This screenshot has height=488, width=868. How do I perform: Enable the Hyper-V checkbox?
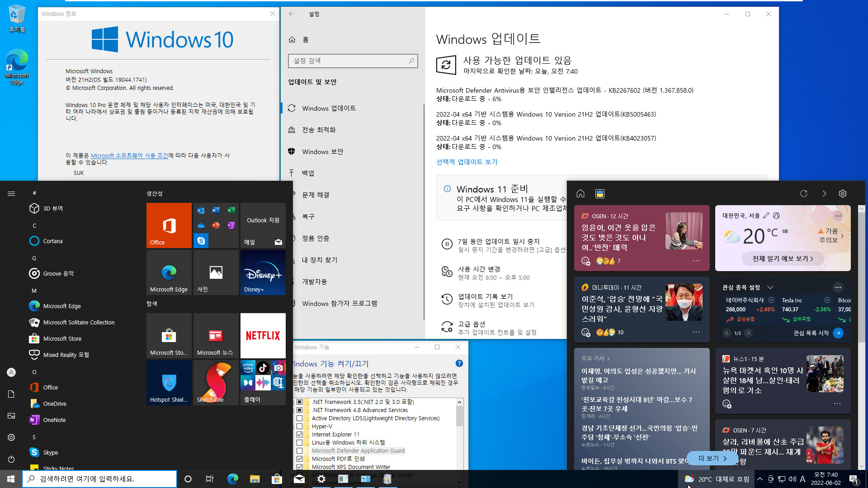pos(299,426)
